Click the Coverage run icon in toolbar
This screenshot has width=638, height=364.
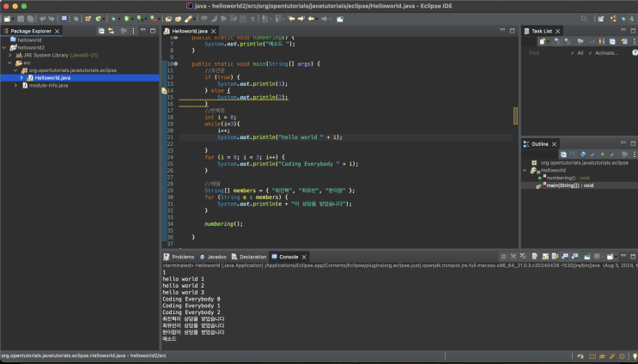pos(140,19)
